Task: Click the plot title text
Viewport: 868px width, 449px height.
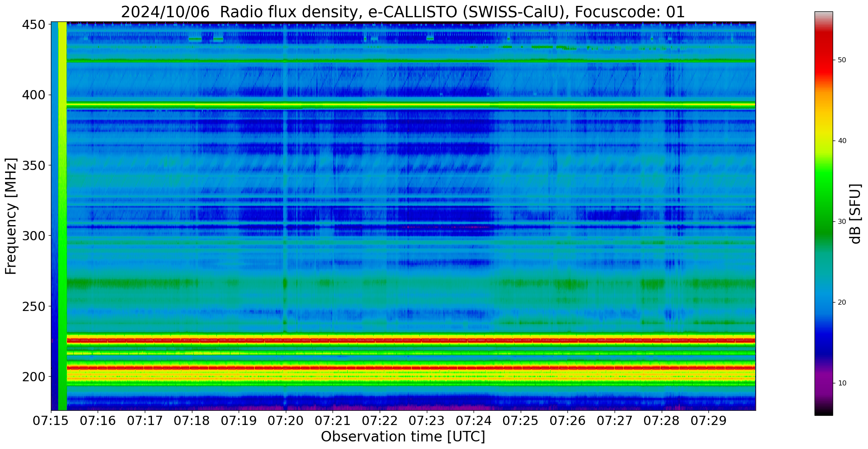Action: (403, 12)
